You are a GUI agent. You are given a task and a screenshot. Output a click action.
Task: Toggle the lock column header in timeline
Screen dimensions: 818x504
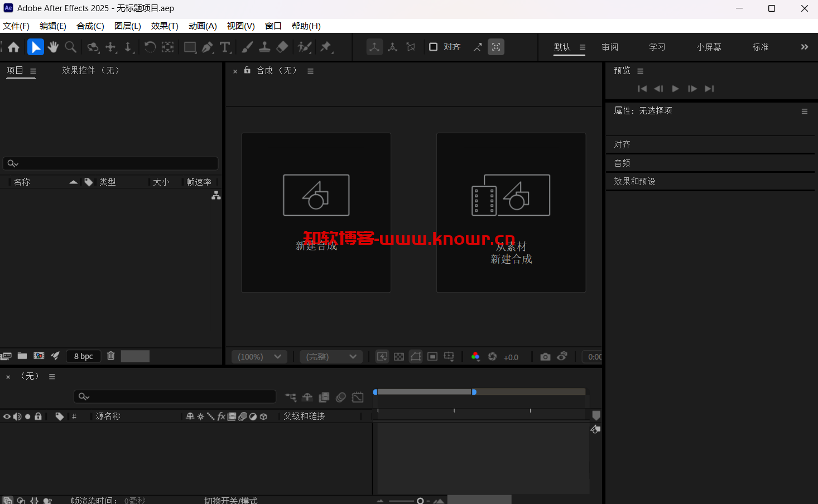pyautogui.click(x=38, y=416)
